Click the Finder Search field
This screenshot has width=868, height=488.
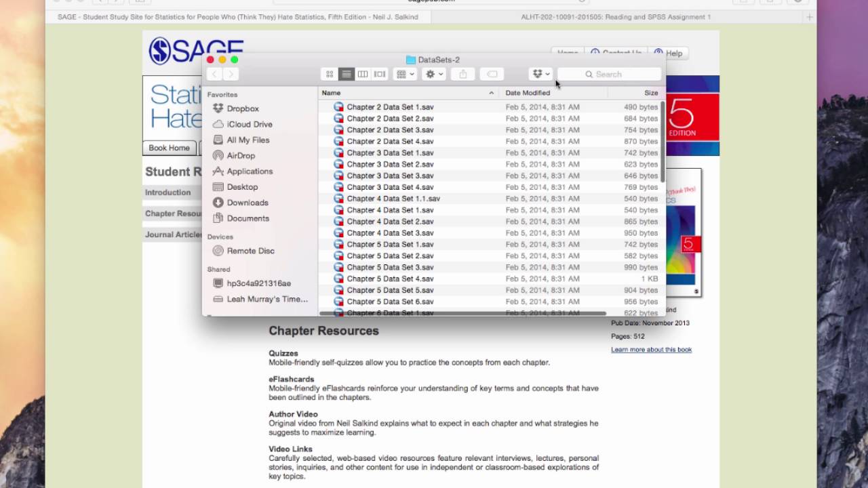[x=609, y=74]
